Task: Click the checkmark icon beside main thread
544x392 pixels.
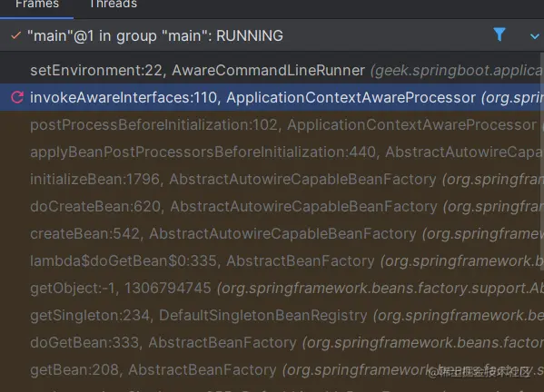Action: coord(16,35)
